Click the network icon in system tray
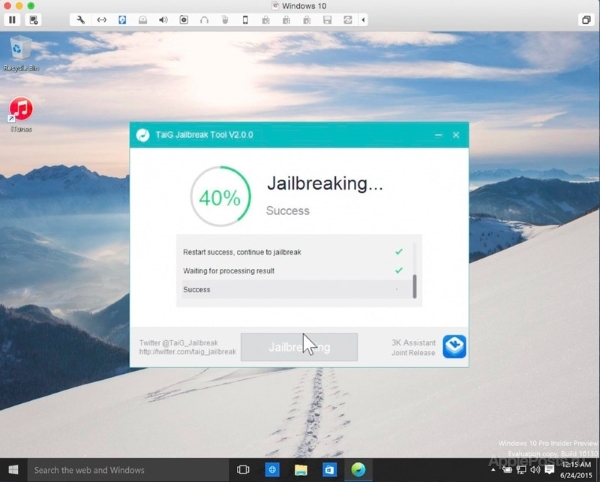This screenshot has height=482, width=600. 521,469
